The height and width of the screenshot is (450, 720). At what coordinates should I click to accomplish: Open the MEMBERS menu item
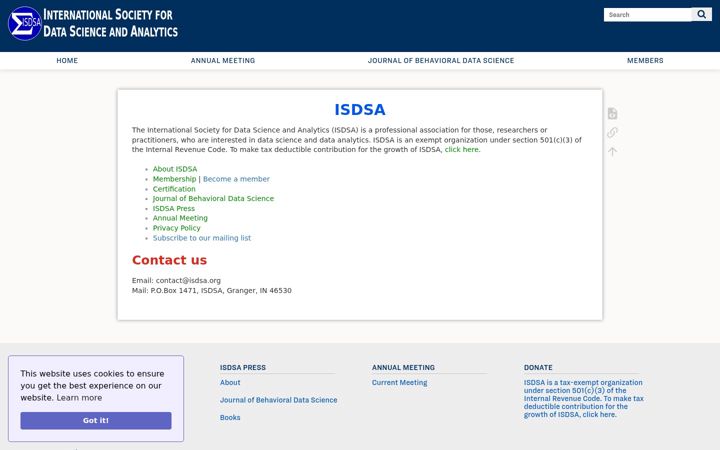pos(645,61)
